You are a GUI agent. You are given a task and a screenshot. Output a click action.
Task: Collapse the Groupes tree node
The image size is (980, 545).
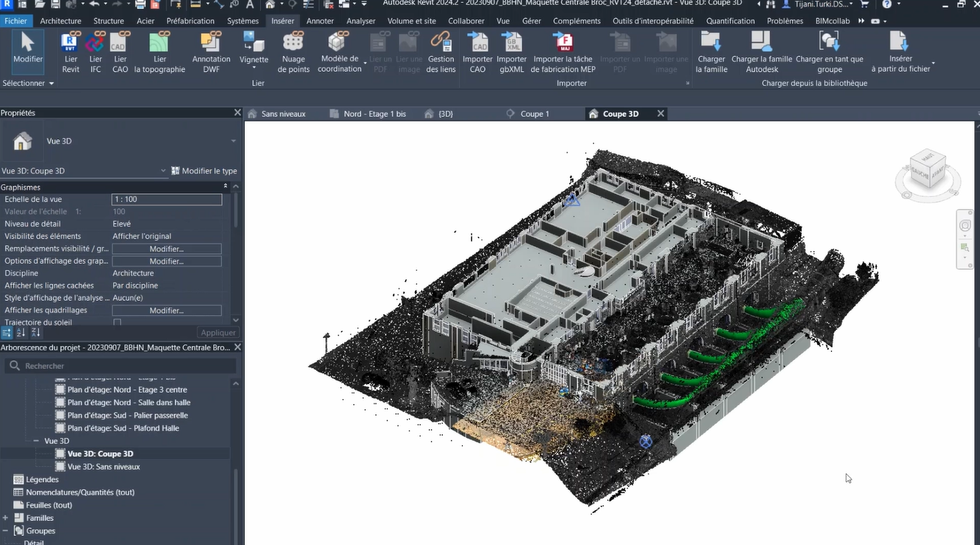pos(6,531)
